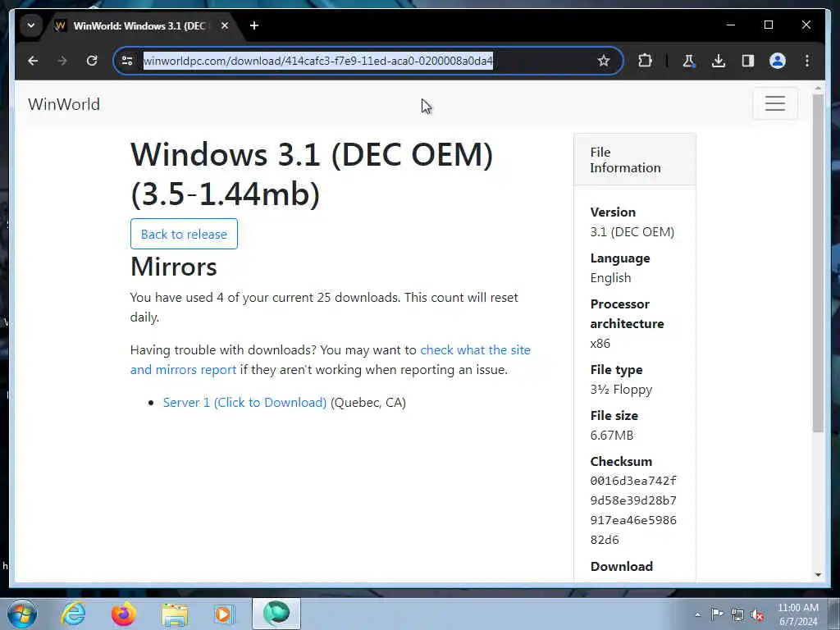Click the 3½ Floppy file type value
The width and height of the screenshot is (840, 630).
click(622, 390)
